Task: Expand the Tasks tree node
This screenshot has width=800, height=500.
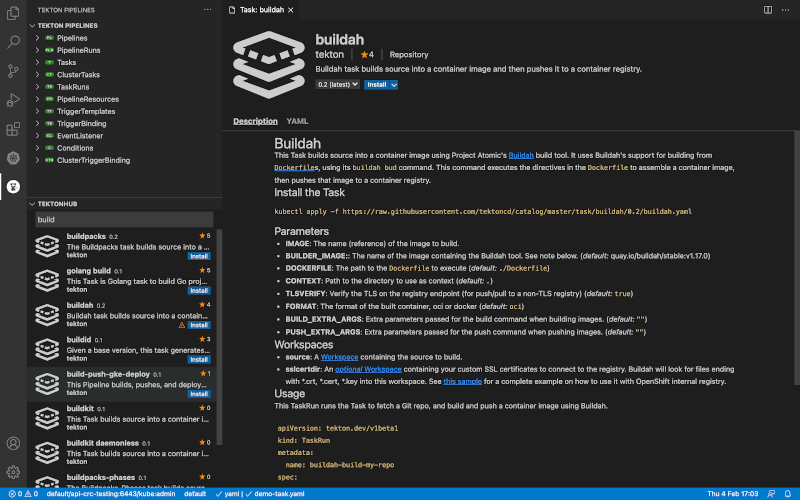Action: pos(37,62)
